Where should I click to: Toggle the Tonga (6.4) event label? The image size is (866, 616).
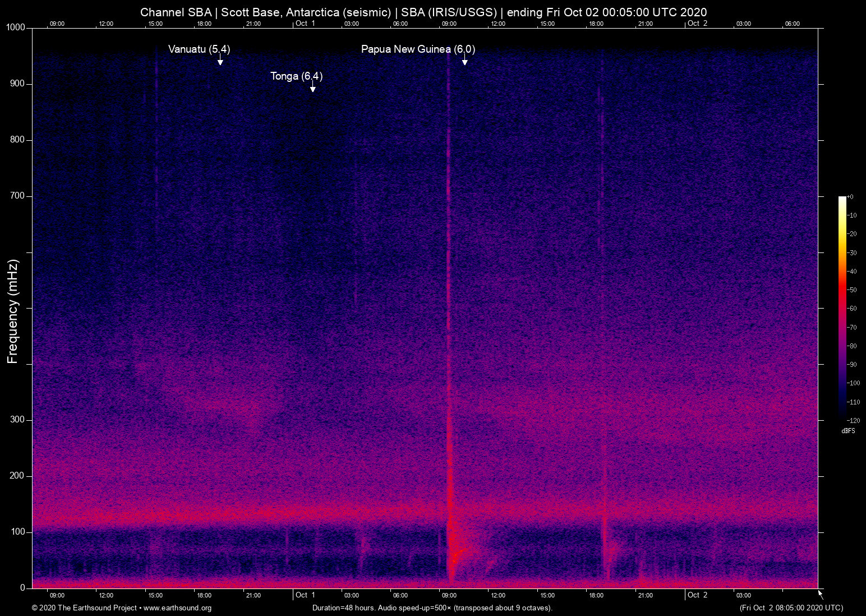click(296, 76)
